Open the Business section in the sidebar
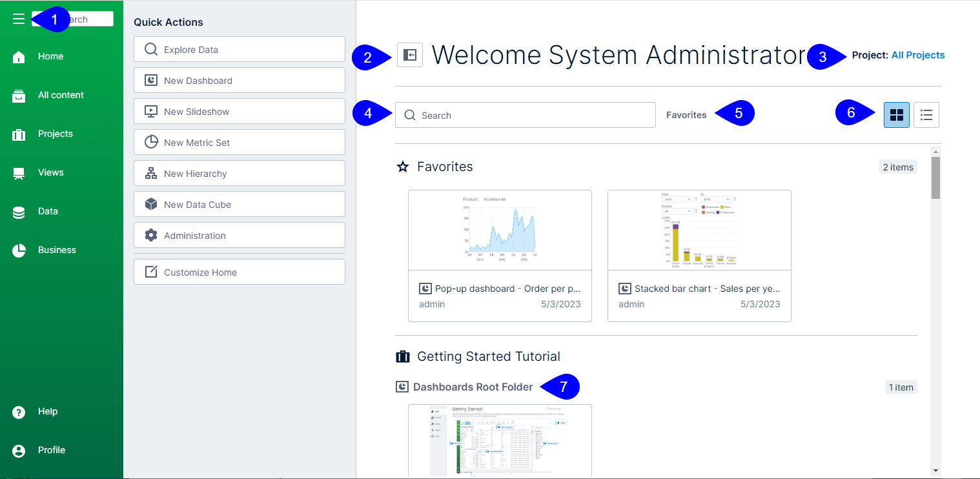980x479 pixels. pos(19,250)
